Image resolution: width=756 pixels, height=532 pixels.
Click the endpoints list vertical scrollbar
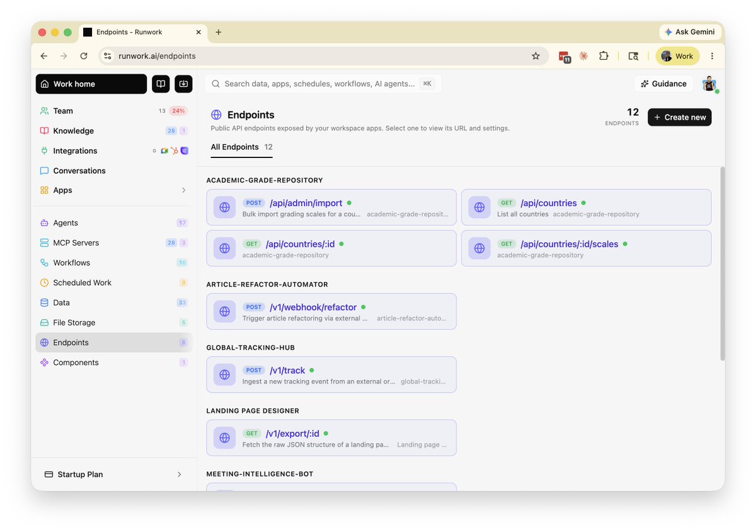[722, 264]
